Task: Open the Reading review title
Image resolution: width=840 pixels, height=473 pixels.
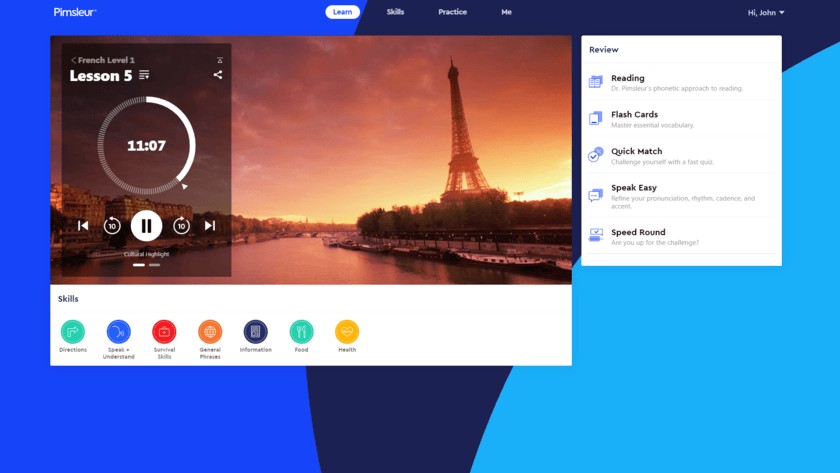Action: pyautogui.click(x=627, y=78)
